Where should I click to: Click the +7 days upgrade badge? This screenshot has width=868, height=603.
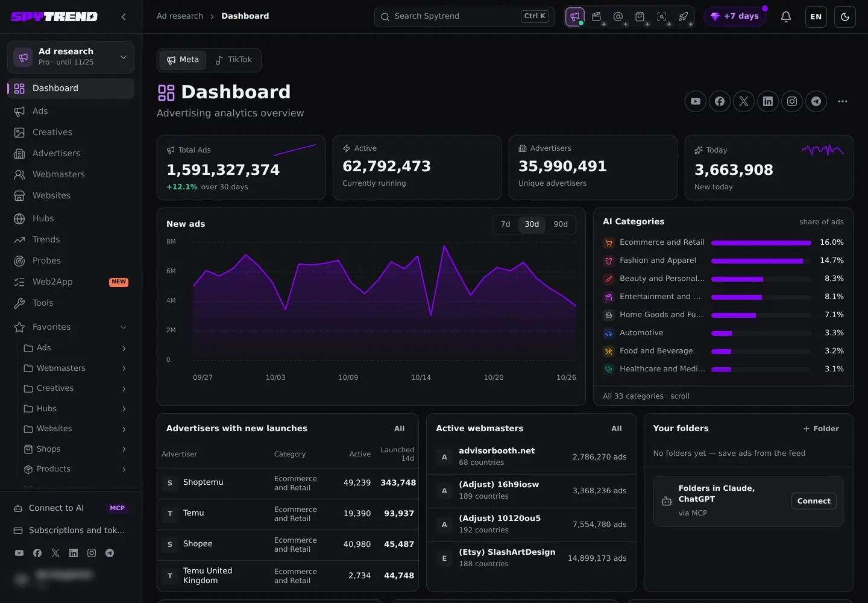tap(735, 16)
